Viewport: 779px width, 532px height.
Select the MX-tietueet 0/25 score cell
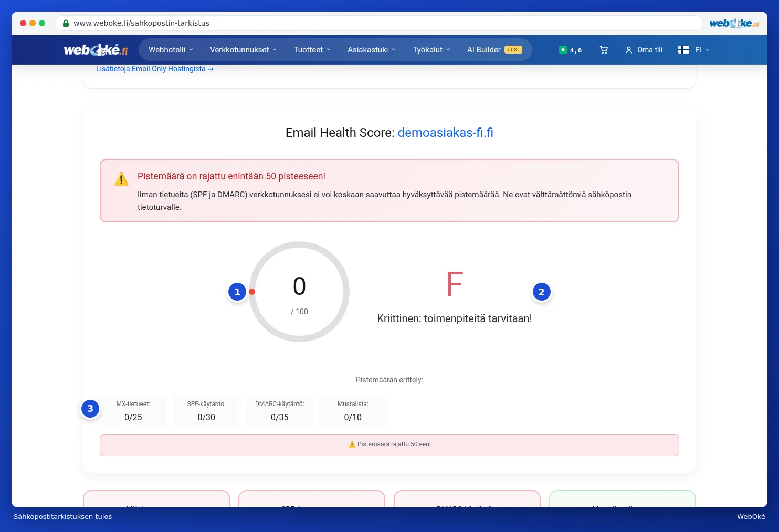coord(133,411)
